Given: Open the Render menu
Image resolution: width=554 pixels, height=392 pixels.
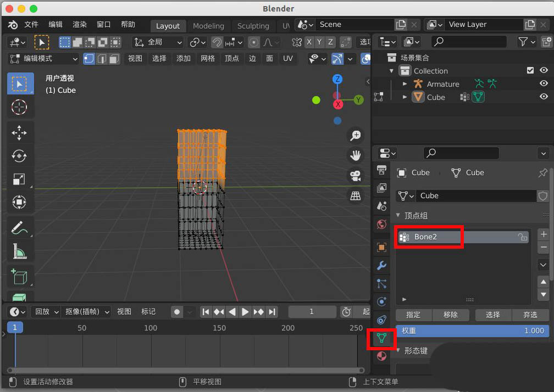Looking at the screenshot, I should (80, 24).
